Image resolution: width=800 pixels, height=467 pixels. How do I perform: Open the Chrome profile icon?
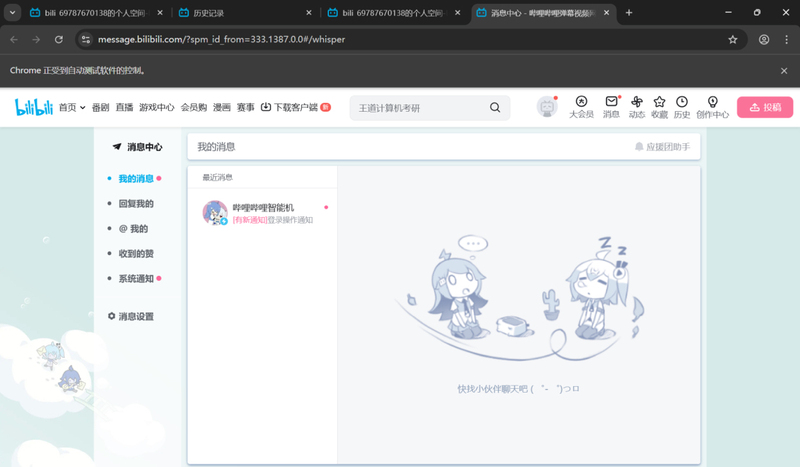tap(764, 39)
